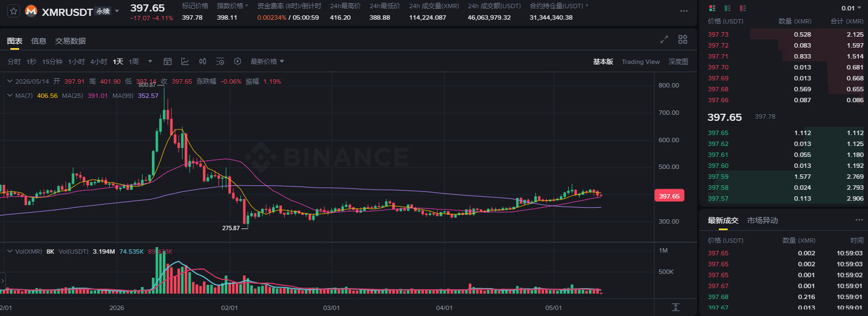Switch to the 图表 tab
868x316 pixels.
[x=15, y=41]
